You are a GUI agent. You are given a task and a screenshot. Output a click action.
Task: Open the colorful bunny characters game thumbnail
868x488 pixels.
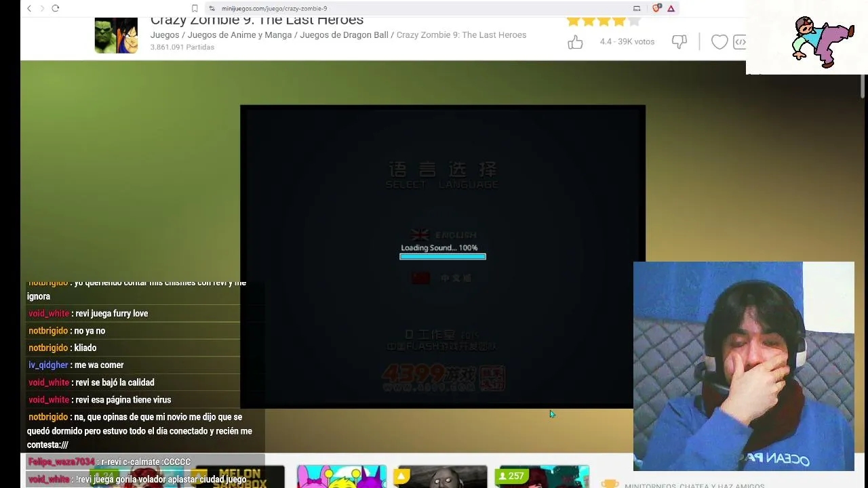pyautogui.click(x=342, y=476)
